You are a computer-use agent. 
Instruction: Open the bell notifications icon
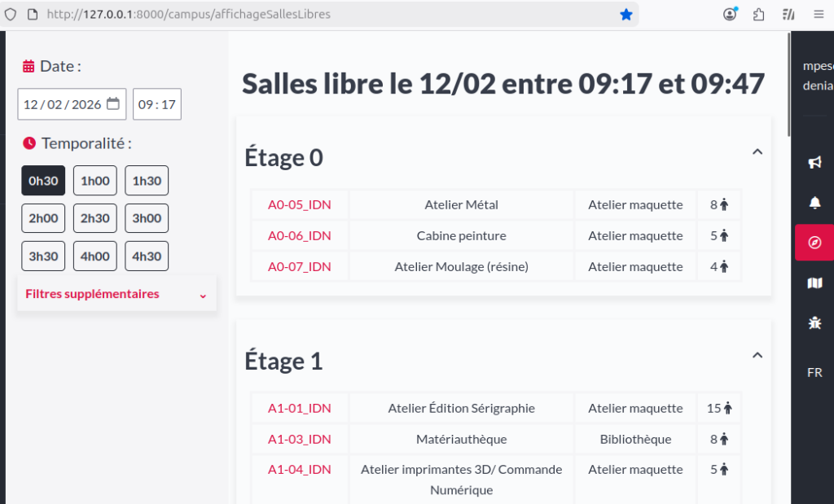pos(814,203)
